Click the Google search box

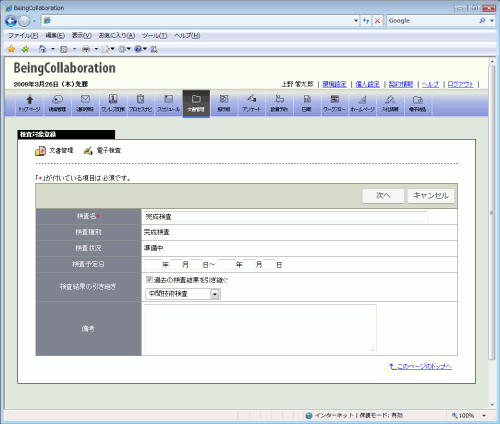coord(432,21)
